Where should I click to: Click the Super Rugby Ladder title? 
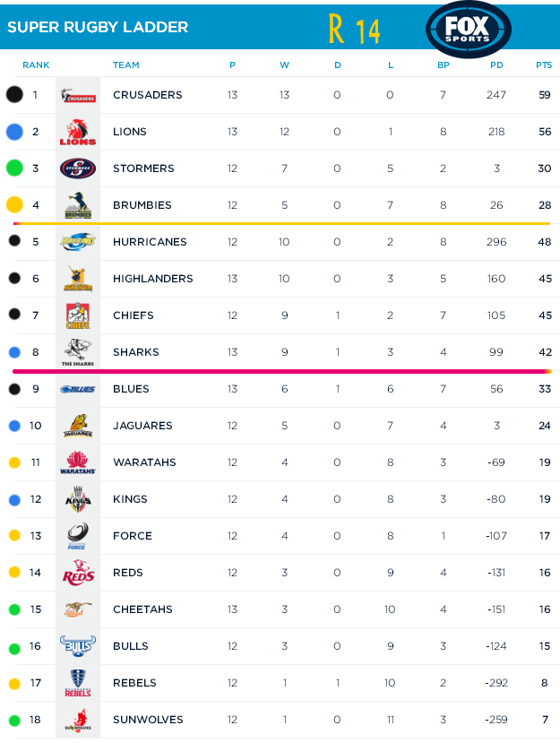point(98,27)
